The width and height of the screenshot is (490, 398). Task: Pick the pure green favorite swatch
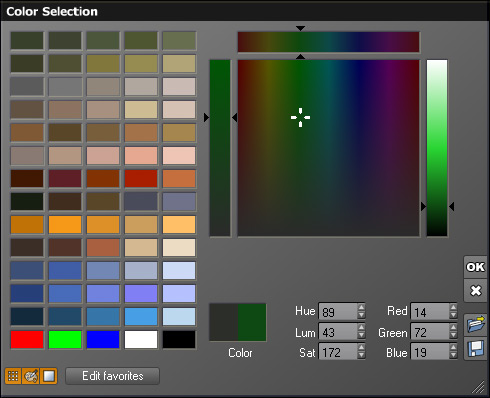tap(65, 340)
